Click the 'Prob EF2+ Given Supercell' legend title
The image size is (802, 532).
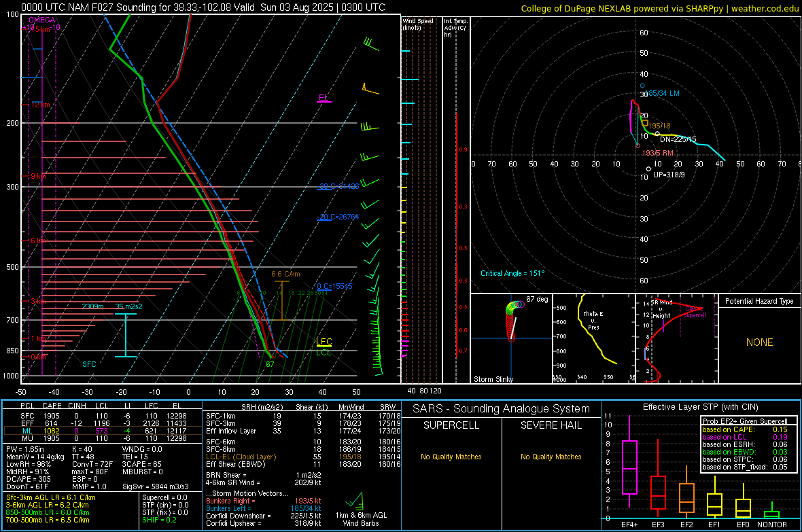(x=745, y=421)
